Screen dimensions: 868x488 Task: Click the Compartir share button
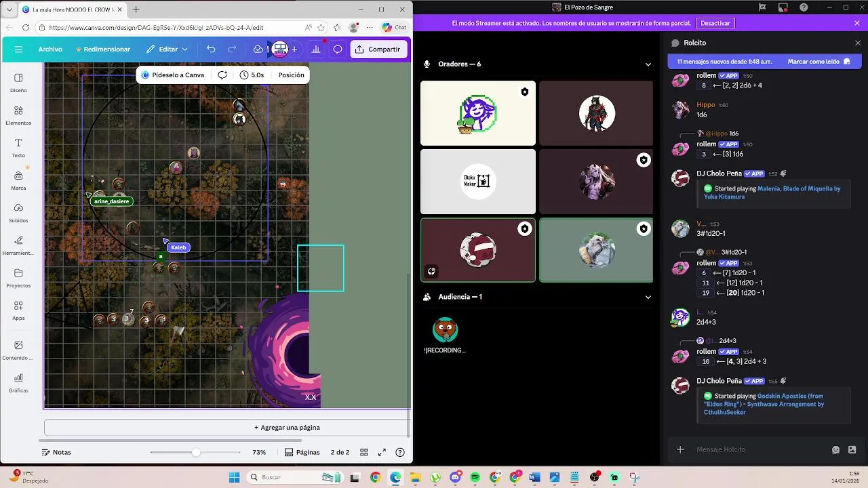tap(379, 49)
